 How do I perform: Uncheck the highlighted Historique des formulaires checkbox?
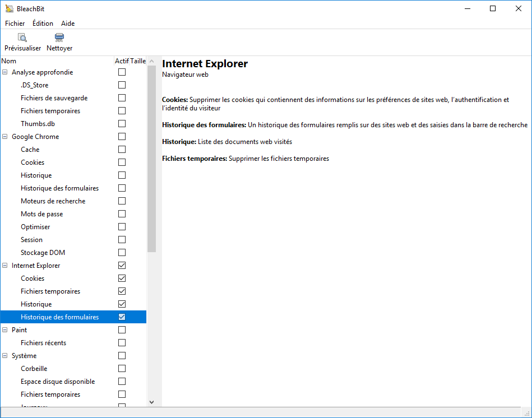(122, 317)
